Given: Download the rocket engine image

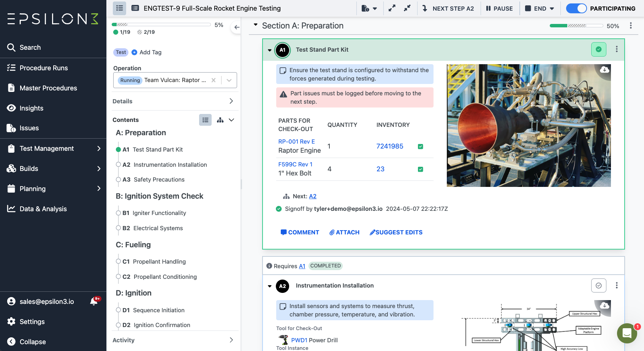Looking at the screenshot, I should coord(604,70).
